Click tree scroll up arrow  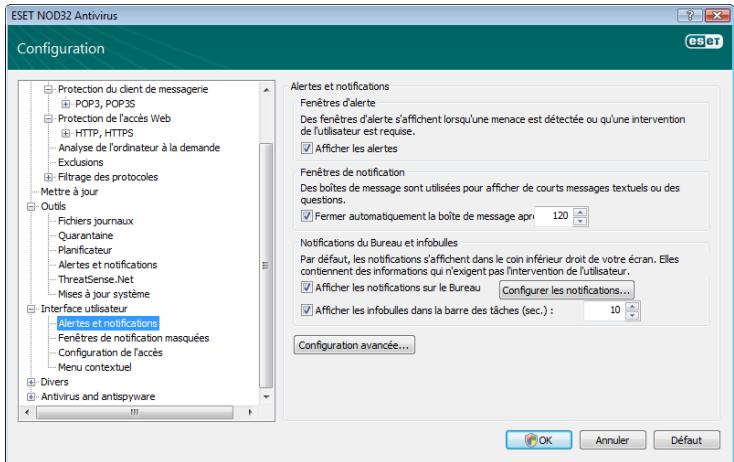(266, 89)
